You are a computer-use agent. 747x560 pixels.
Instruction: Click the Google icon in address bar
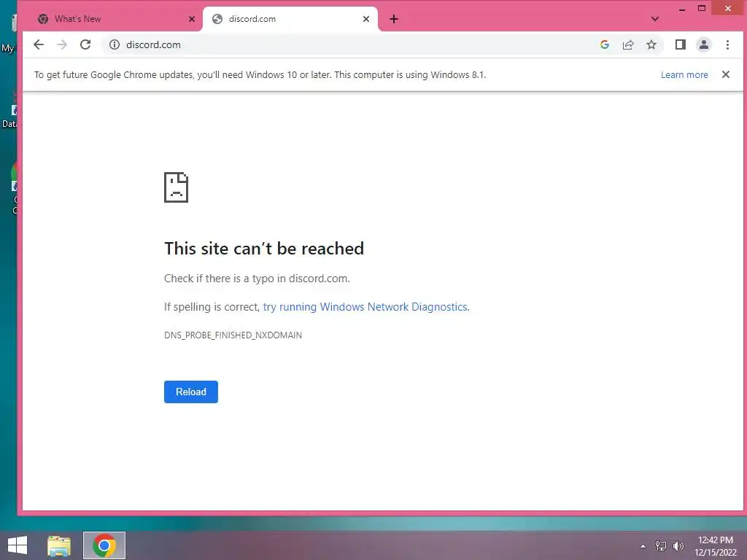click(x=605, y=44)
